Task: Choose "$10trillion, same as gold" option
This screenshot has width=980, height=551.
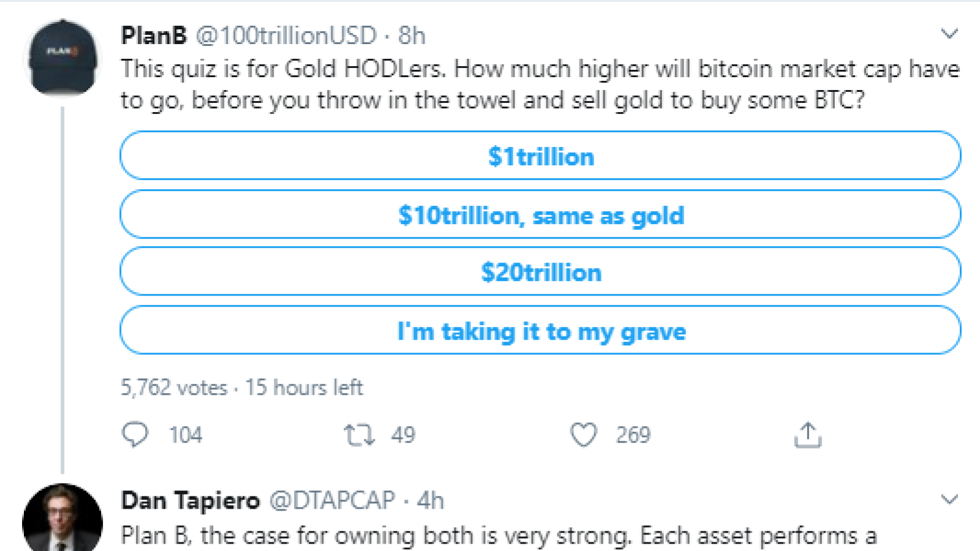Action: point(540,214)
